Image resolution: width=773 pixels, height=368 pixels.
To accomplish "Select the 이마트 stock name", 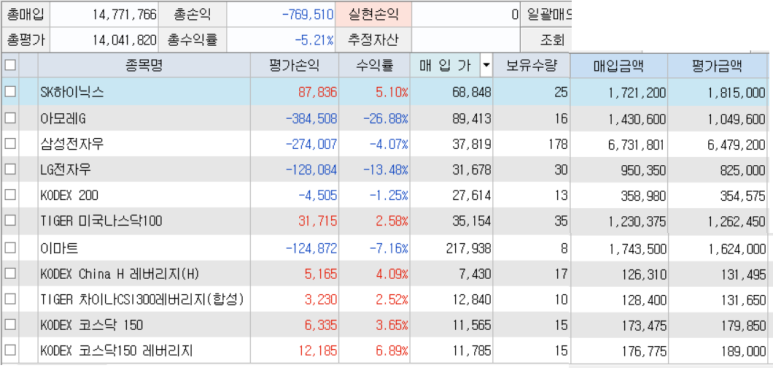I will point(59,248).
